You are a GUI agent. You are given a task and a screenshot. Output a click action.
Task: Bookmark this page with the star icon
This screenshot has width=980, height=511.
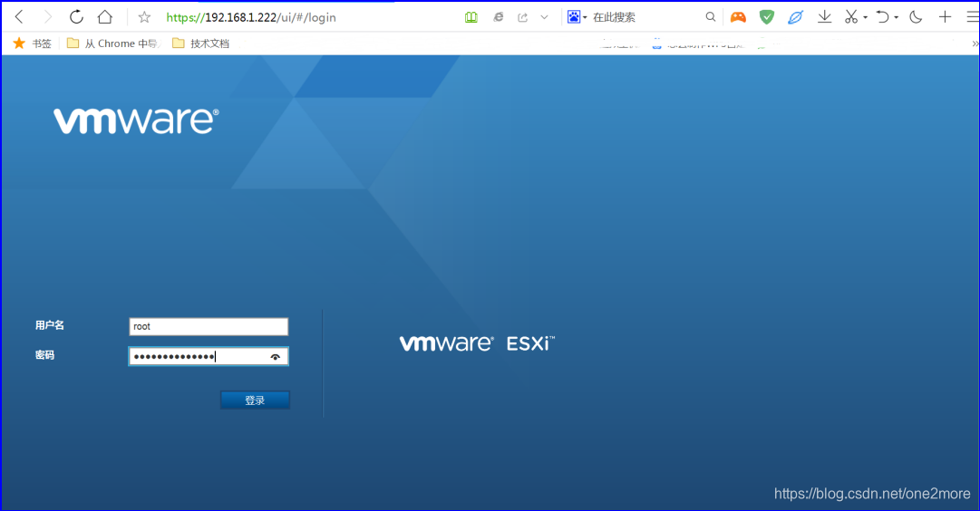[x=144, y=17]
